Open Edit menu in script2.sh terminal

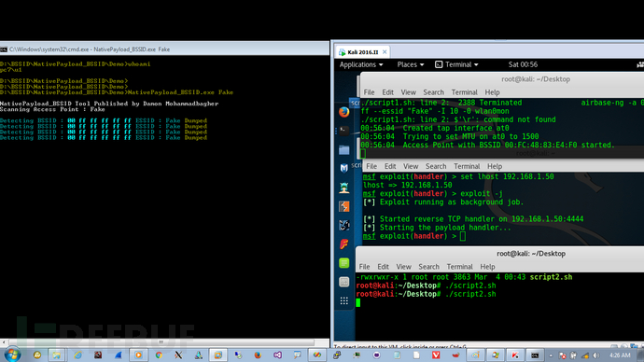point(384,267)
